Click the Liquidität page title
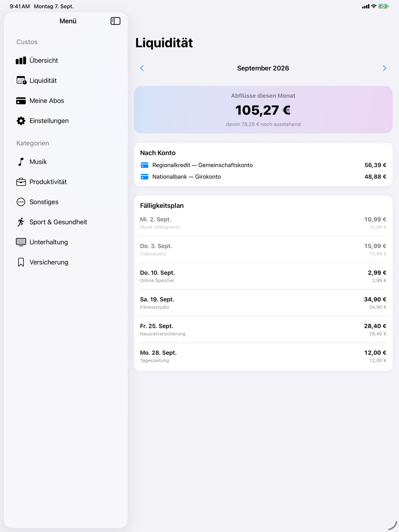The width and height of the screenshot is (399, 532). pyautogui.click(x=164, y=43)
